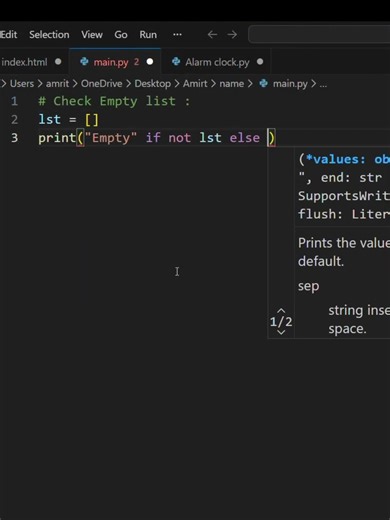Click the Python icon on Alarm clock.py tab
The width and height of the screenshot is (390, 520).
point(176,62)
